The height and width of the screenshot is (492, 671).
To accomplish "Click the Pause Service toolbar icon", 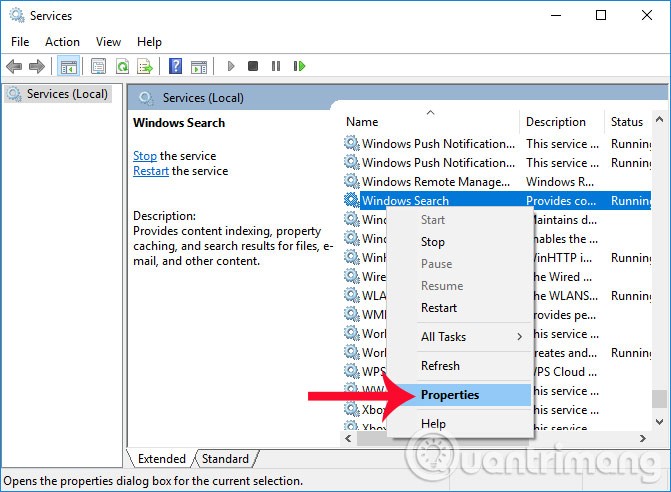I will pos(276,66).
